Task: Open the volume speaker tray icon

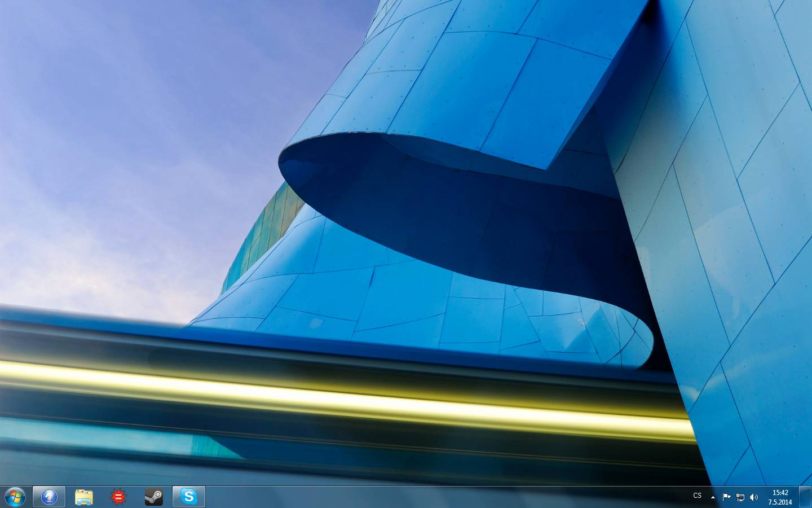Action: (754, 497)
